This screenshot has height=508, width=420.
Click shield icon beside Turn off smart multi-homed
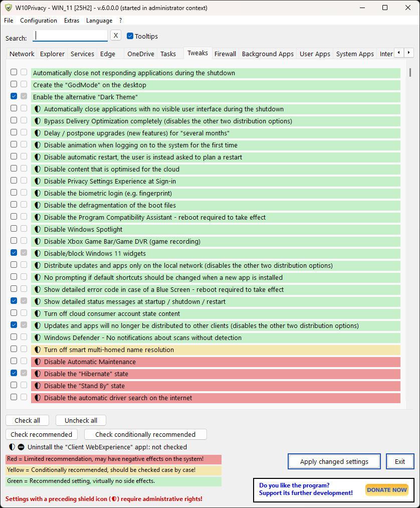pyautogui.click(x=38, y=350)
